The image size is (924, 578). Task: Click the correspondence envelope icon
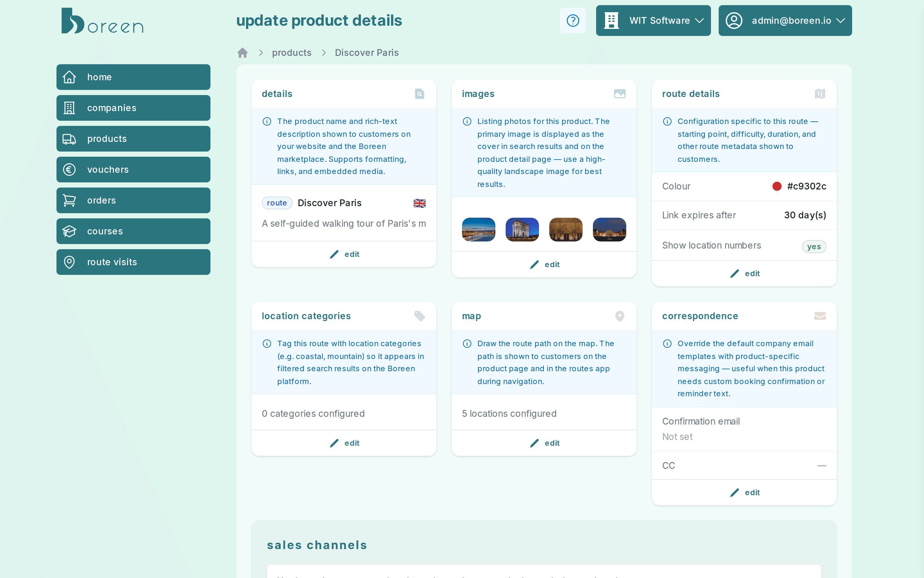[820, 316]
